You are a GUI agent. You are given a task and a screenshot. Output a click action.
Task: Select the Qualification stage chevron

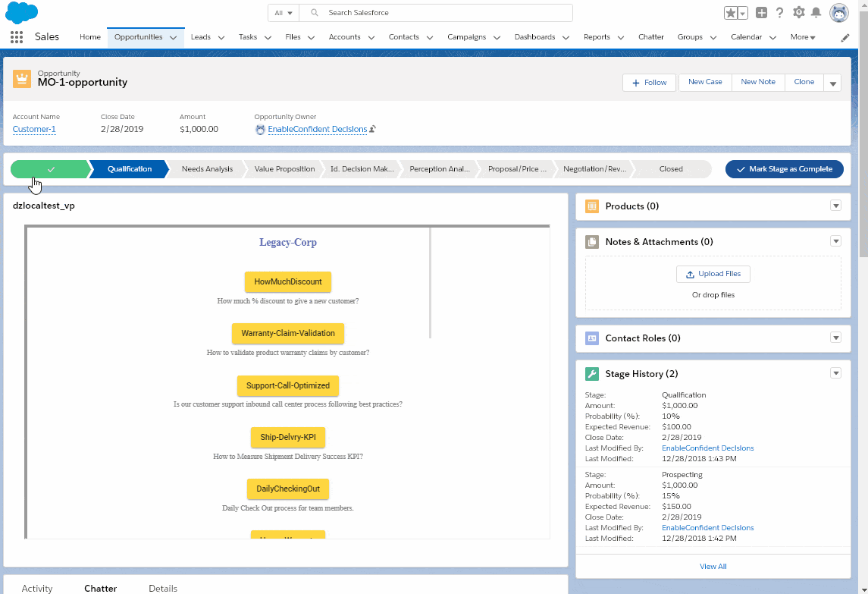pos(127,168)
